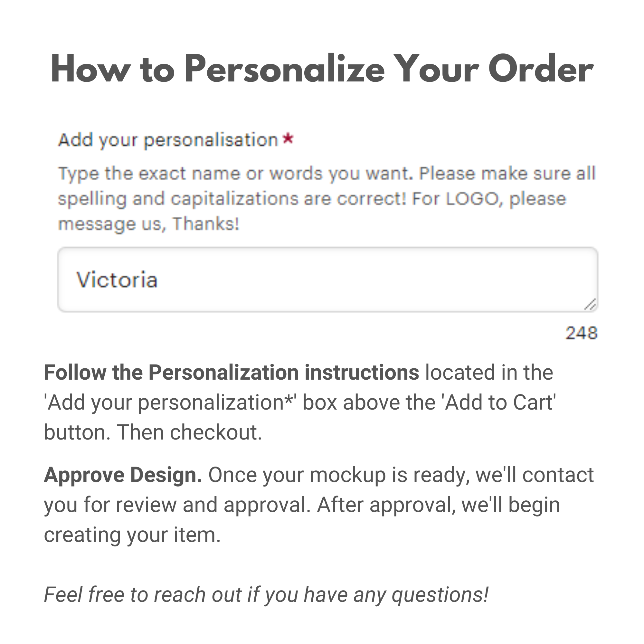Viewport: 644px width, 644px height.
Task: Click the 'Then checkout.' sentence
Action: click(x=189, y=432)
